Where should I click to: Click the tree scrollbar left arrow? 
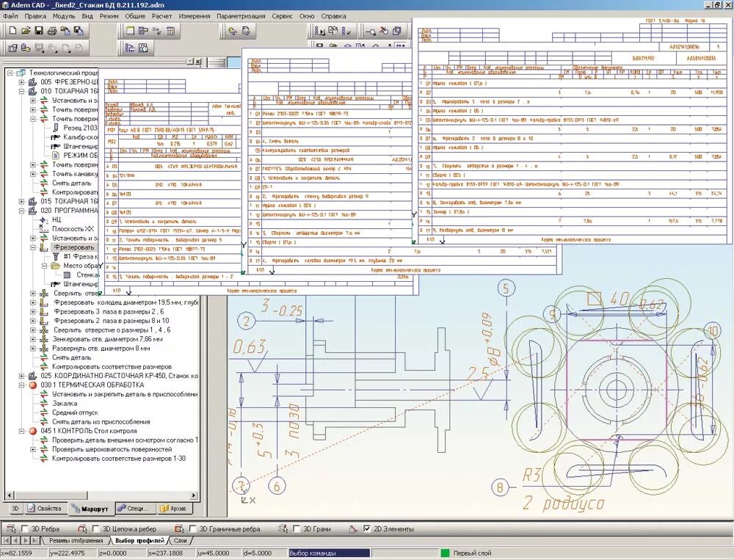pos(10,495)
